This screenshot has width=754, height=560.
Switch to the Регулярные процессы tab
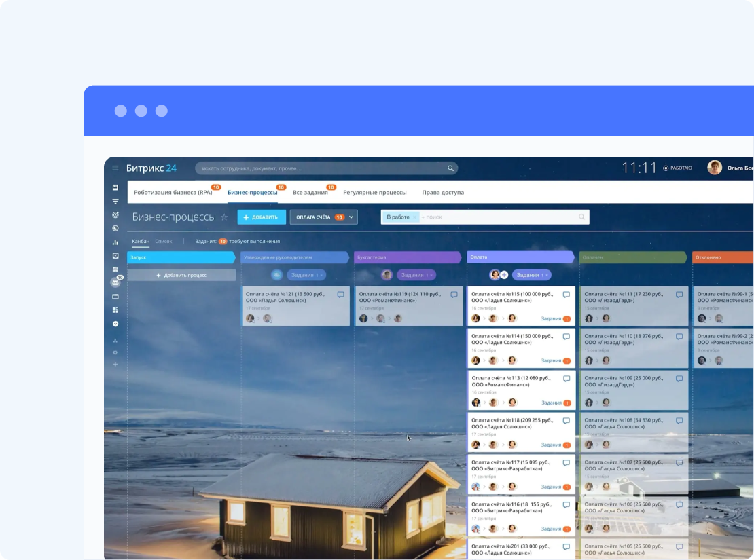374,193
